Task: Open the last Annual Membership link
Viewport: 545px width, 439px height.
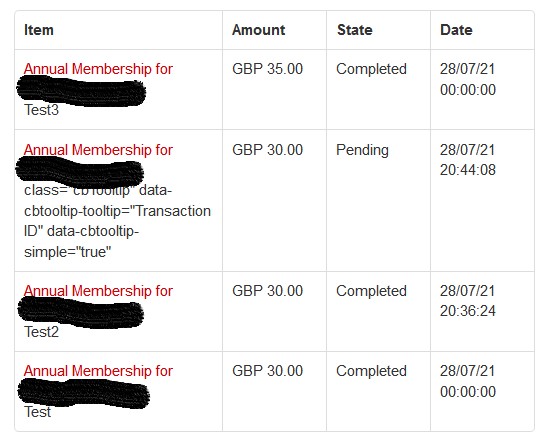Action: (x=98, y=371)
